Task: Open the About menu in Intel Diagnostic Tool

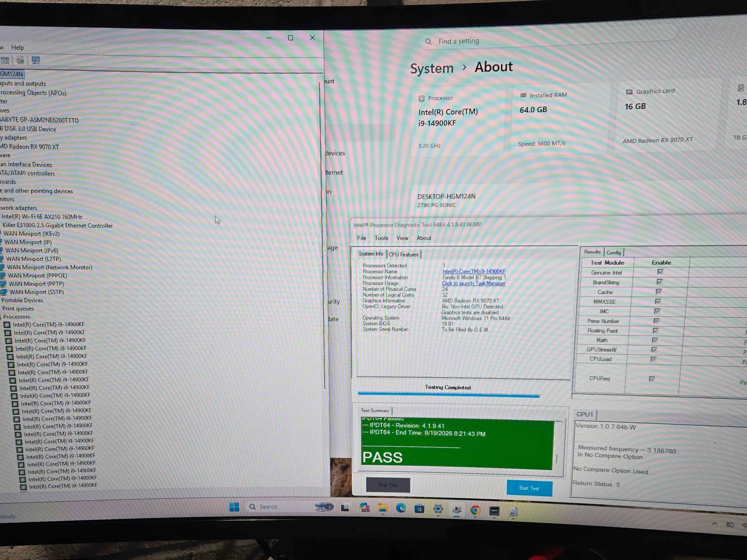Action: coord(424,238)
